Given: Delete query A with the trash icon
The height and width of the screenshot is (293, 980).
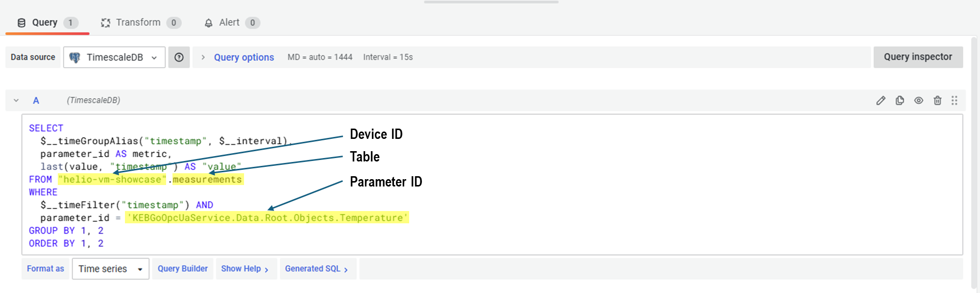Looking at the screenshot, I should point(937,101).
